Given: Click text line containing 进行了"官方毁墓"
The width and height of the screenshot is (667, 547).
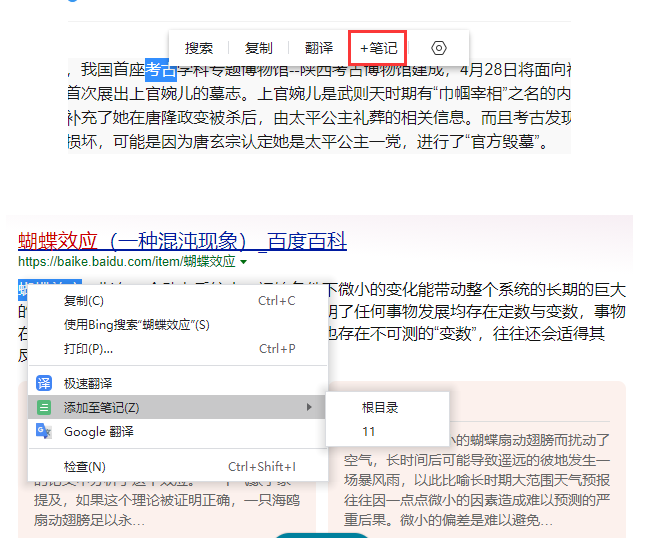Looking at the screenshot, I should click(310, 142).
